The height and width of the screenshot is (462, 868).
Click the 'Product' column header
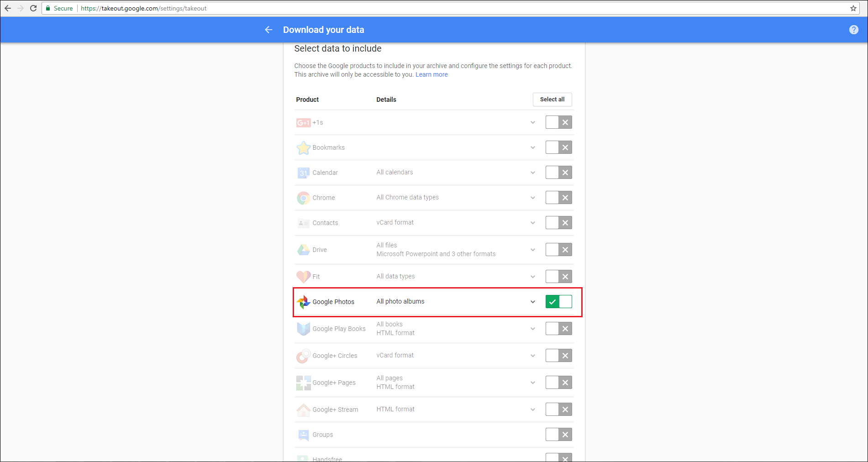[x=307, y=100]
